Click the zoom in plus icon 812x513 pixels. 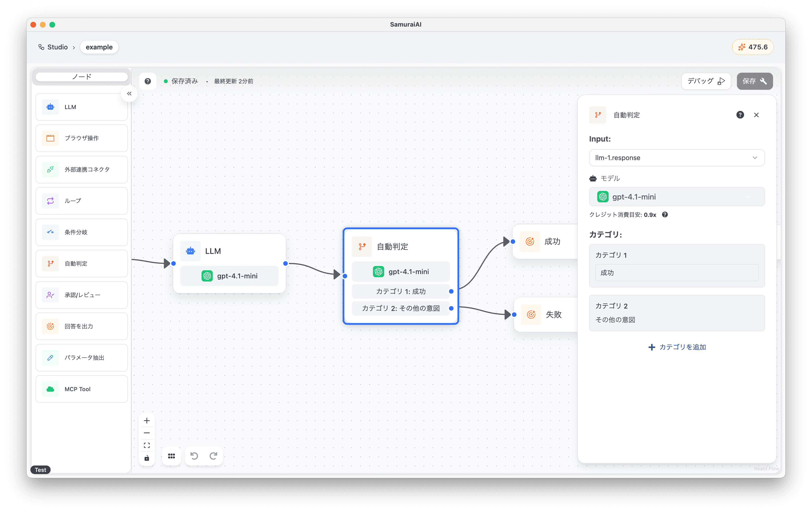[147, 420]
